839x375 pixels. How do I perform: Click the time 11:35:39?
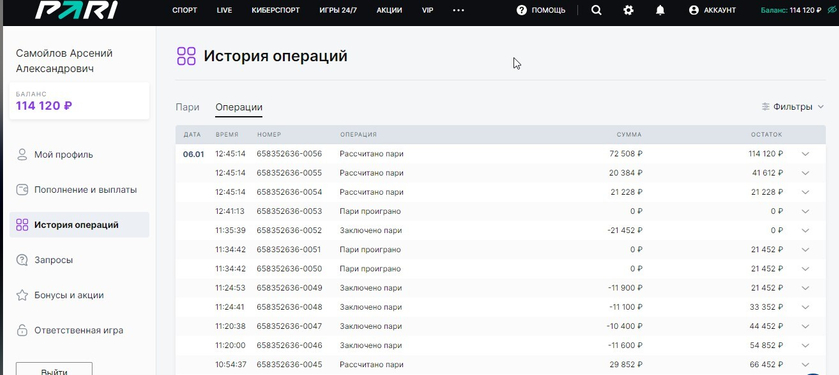click(230, 231)
